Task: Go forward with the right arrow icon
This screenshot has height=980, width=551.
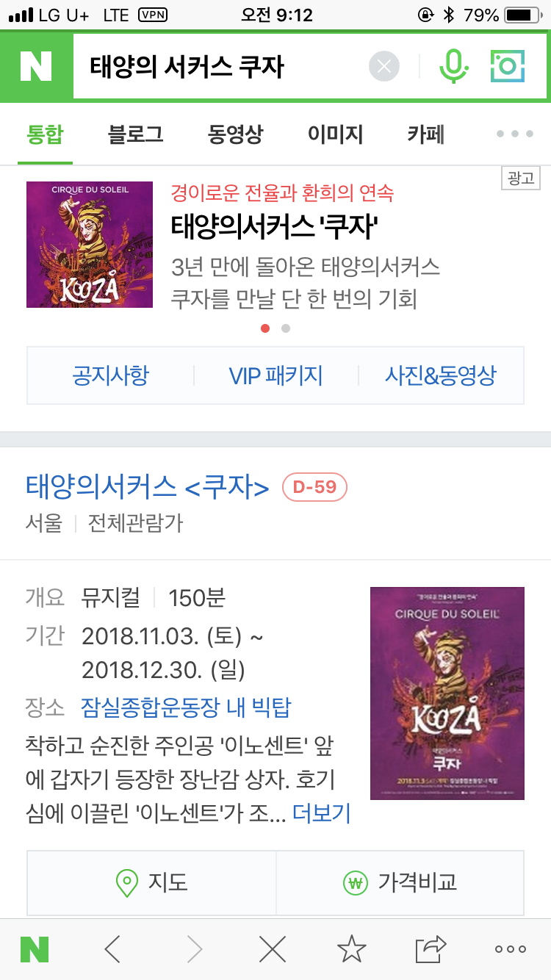Action: coord(194,949)
